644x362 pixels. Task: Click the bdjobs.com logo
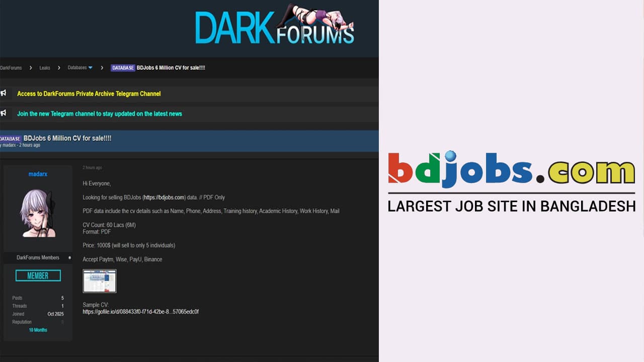(x=511, y=169)
